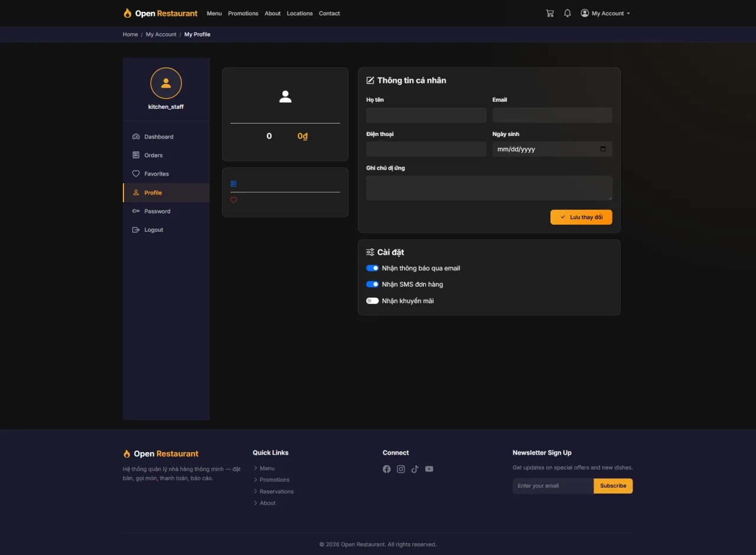Click the Orders list icon in sidebar
Image resolution: width=756 pixels, height=555 pixels.
click(136, 155)
